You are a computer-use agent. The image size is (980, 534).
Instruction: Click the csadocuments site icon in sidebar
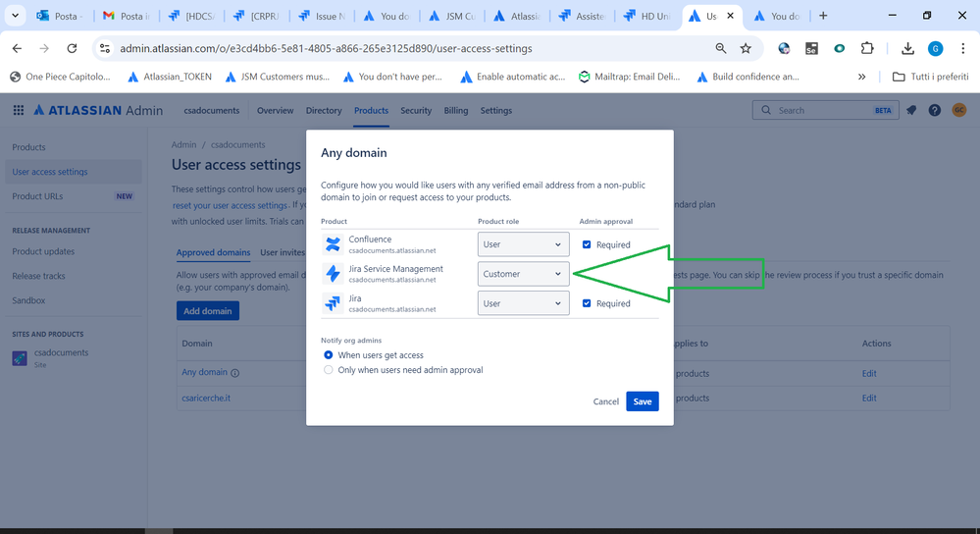click(x=20, y=358)
